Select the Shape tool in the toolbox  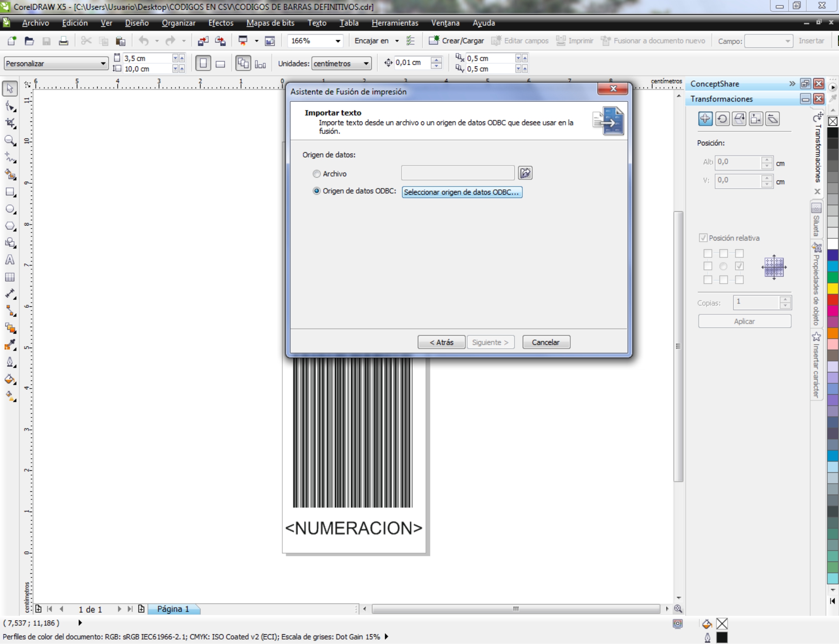point(10,106)
